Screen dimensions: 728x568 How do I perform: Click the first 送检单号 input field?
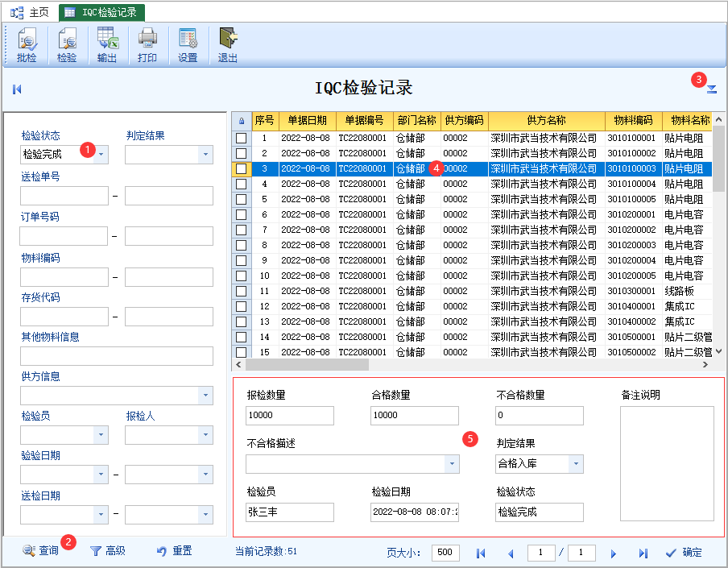pyautogui.click(x=64, y=196)
